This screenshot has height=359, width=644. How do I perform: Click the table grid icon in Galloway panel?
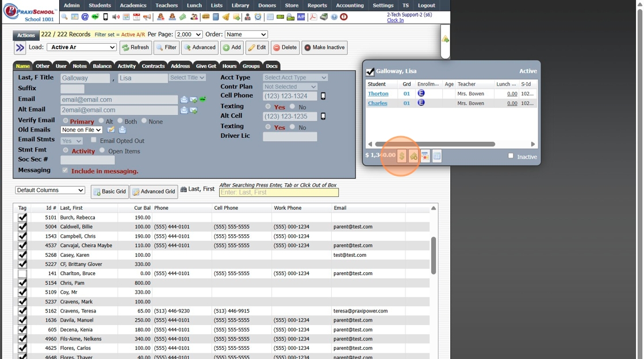[437, 156]
